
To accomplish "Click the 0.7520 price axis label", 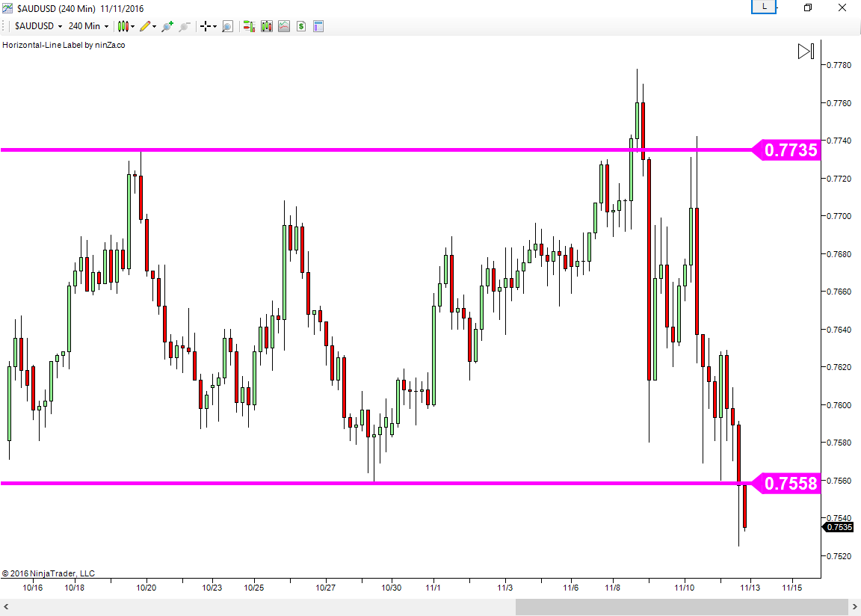I will [x=839, y=556].
